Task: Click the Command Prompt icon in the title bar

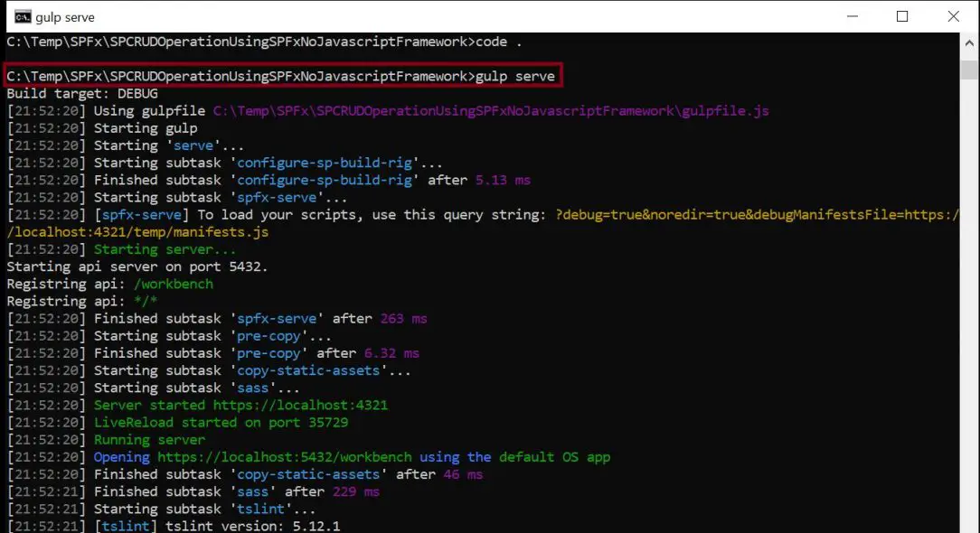Action: click(x=20, y=16)
